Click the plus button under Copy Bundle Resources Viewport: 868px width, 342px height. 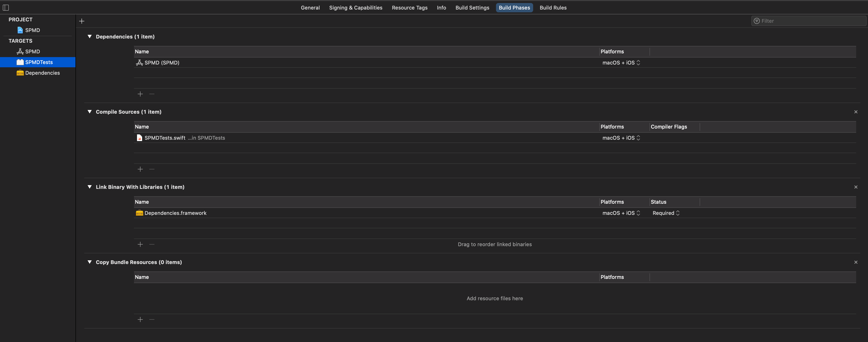140,319
